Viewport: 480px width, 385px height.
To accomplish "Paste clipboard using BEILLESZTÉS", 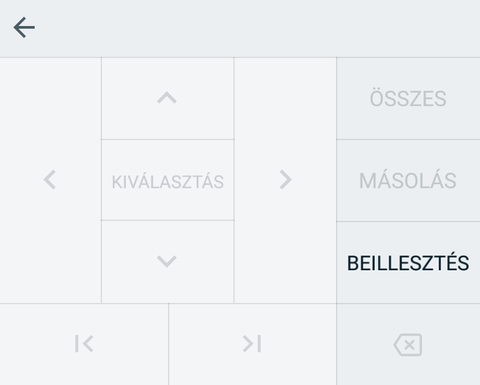I will coord(408,263).
